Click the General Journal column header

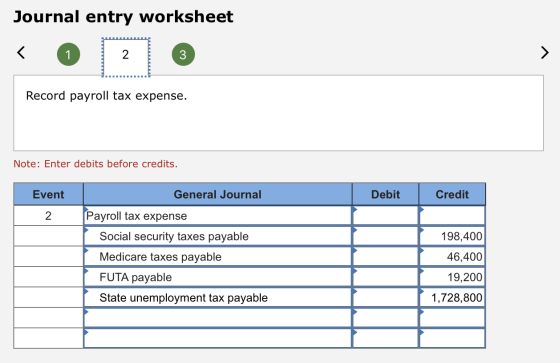click(218, 194)
